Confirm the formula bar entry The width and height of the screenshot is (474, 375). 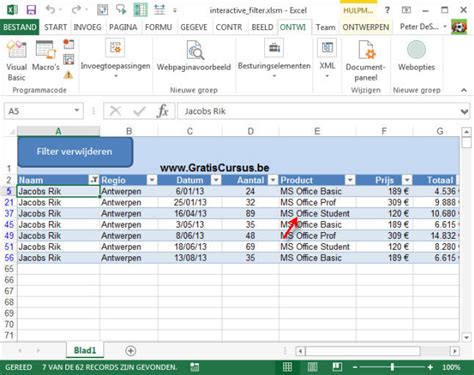click(139, 111)
